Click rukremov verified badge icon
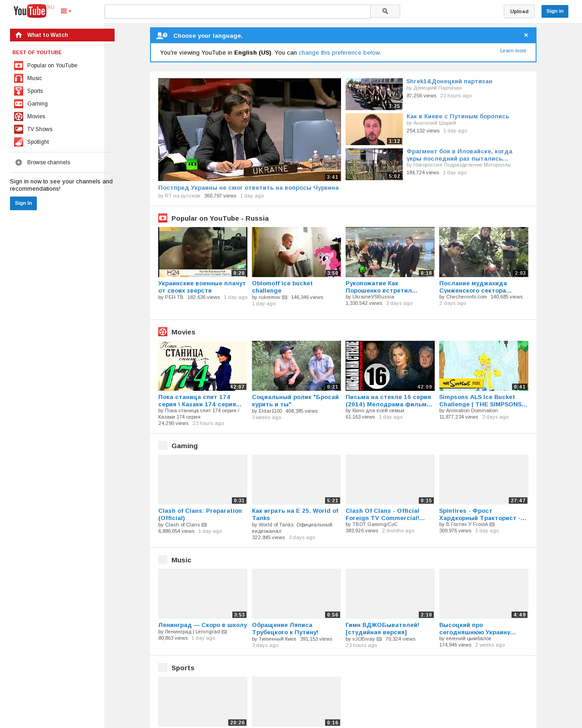The image size is (582, 728). pos(285,298)
